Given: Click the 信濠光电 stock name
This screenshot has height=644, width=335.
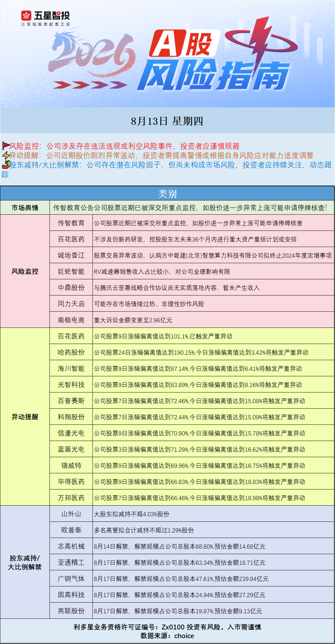Looking at the screenshot, I should click(x=71, y=433).
